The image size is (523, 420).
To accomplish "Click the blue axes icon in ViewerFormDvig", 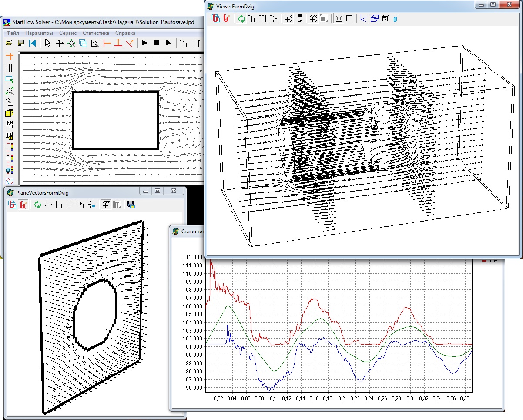I will click(364, 18).
